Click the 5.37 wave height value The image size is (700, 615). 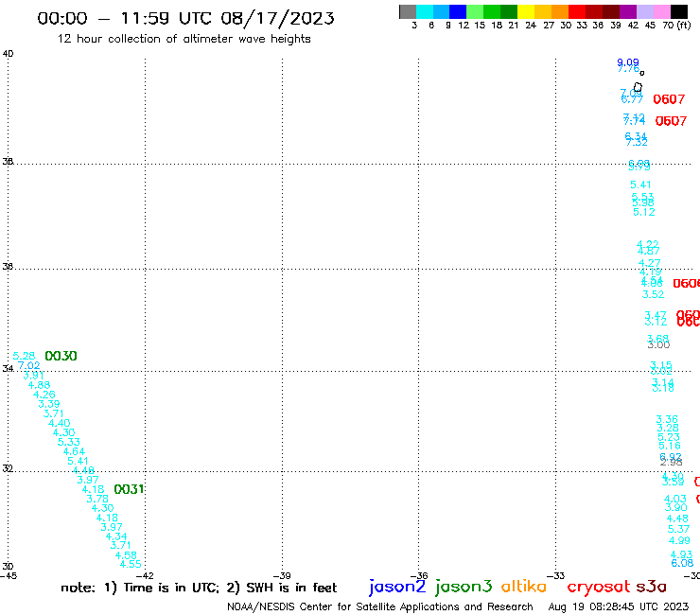678,529
